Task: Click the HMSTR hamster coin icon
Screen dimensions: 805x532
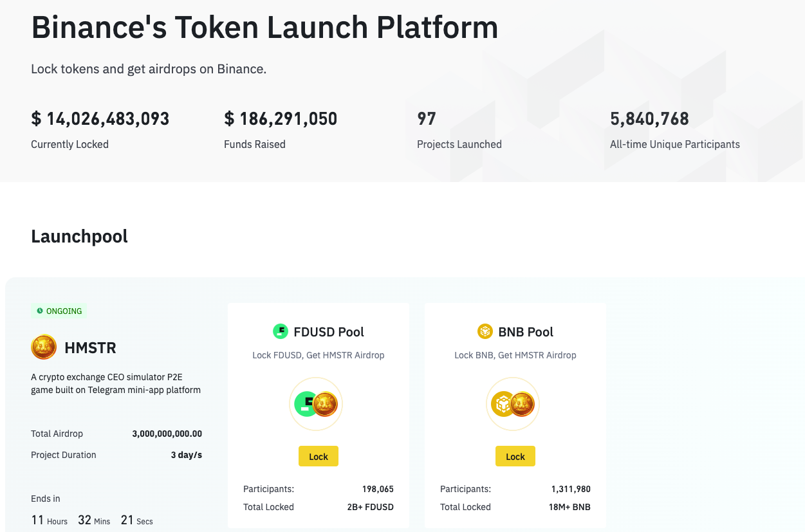Action: [44, 348]
